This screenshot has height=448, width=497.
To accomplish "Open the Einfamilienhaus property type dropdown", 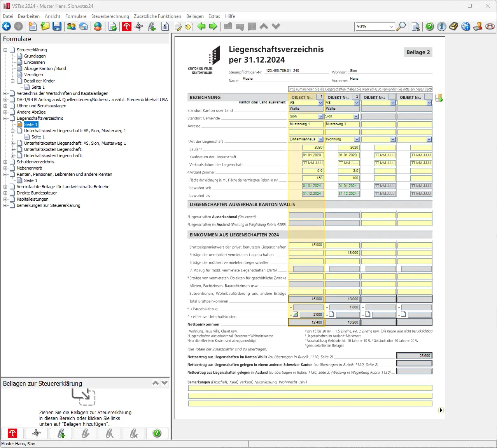I will point(320,140).
